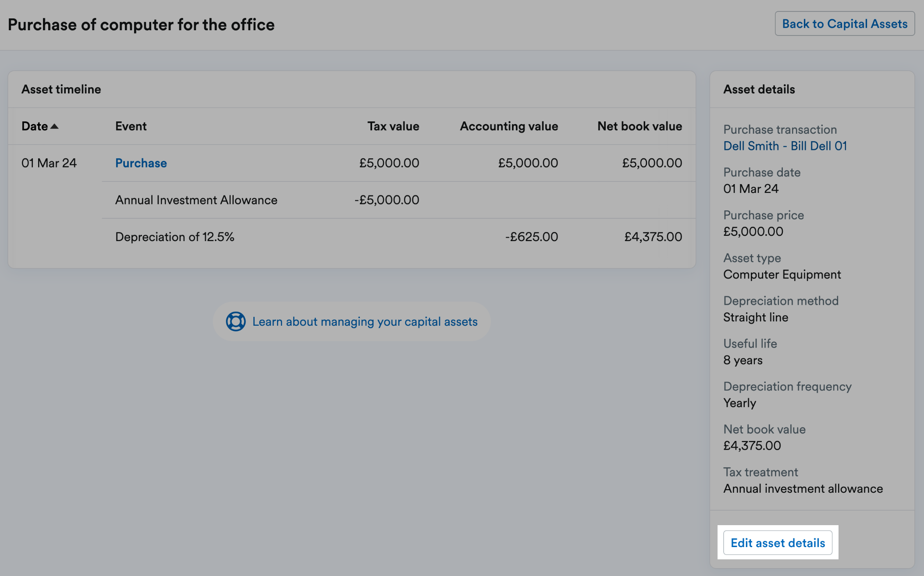Click the Accounting value column header
The height and width of the screenshot is (576, 924).
tap(509, 126)
